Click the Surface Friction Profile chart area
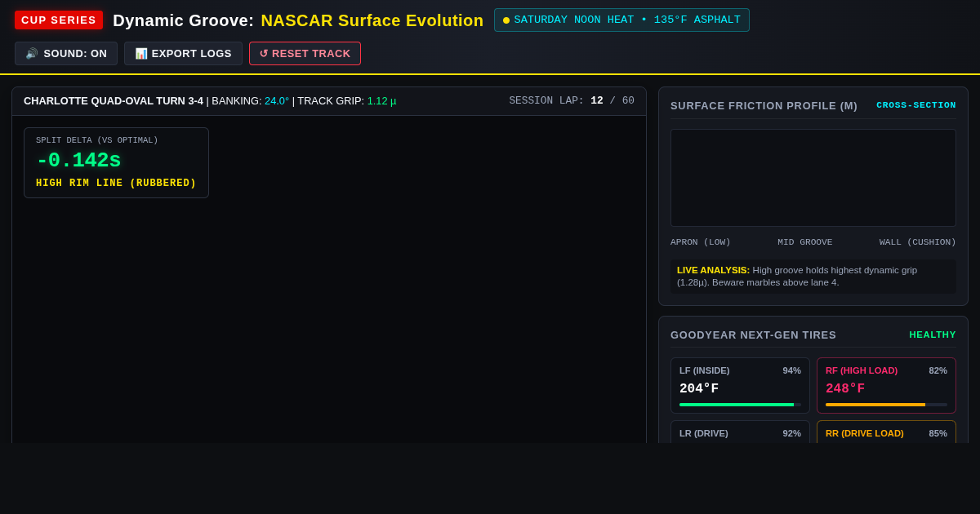Image resolution: width=980 pixels, height=514 pixels. click(x=813, y=178)
